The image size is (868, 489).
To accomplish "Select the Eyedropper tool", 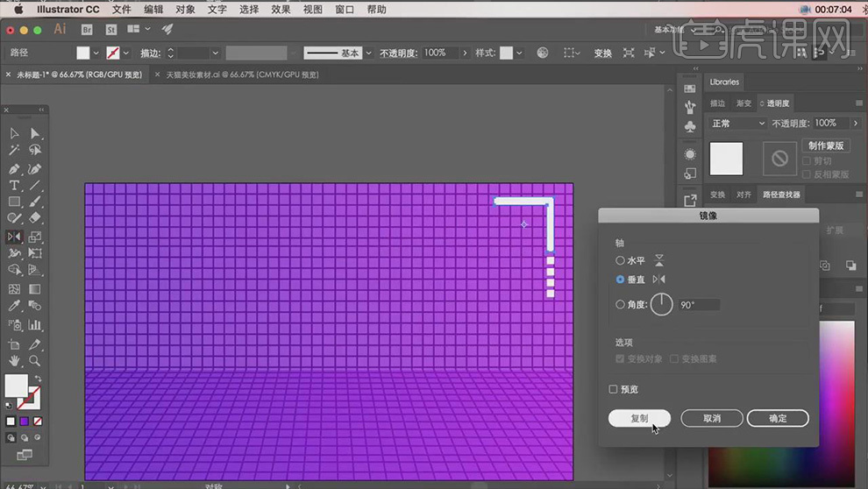I will 14,305.
